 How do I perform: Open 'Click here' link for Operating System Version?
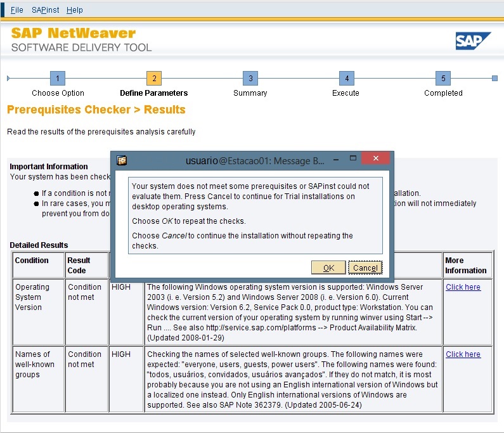(463, 287)
